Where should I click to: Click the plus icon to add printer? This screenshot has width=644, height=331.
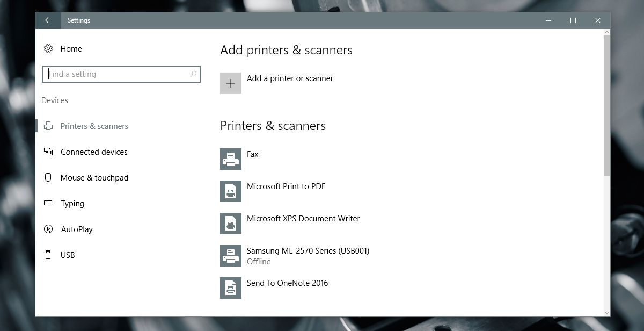coord(231,83)
